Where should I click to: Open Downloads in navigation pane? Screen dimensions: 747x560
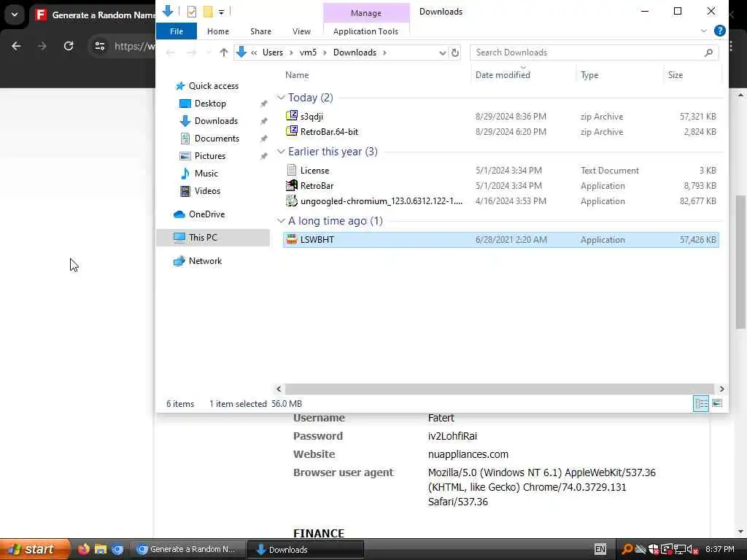216,121
